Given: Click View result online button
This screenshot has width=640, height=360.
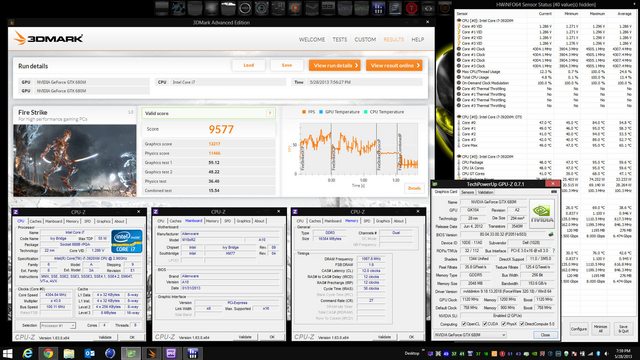Looking at the screenshot, I should click(394, 65).
